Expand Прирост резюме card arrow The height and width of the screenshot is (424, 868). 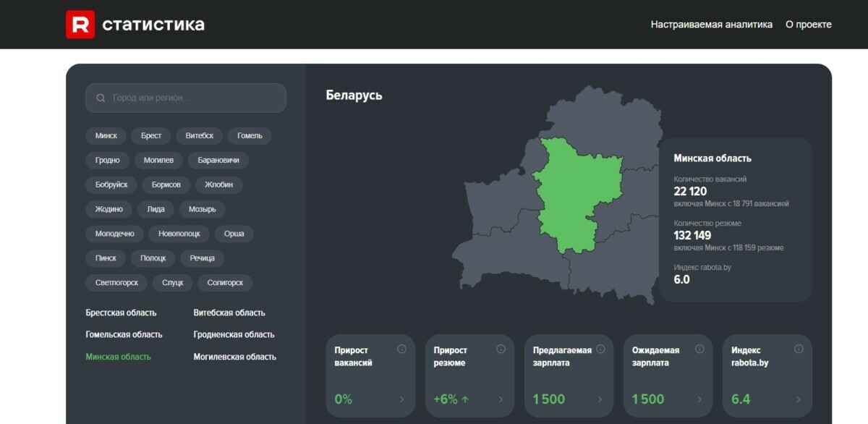pos(501,399)
